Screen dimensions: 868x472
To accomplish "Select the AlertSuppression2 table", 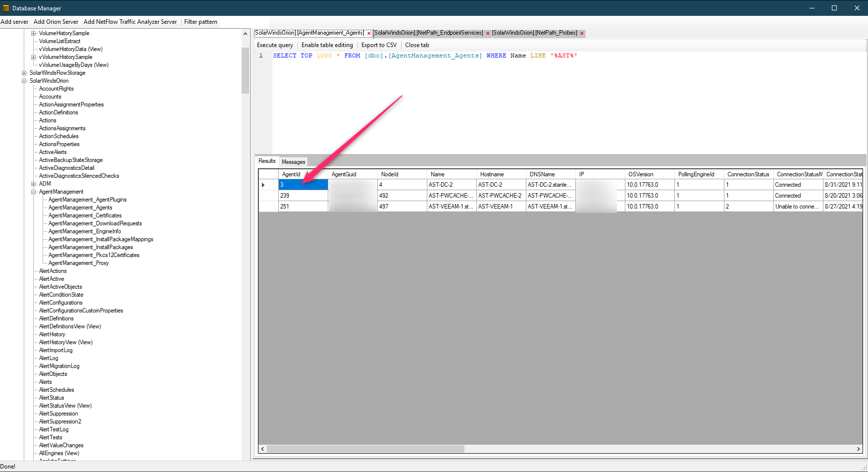I will (60, 421).
